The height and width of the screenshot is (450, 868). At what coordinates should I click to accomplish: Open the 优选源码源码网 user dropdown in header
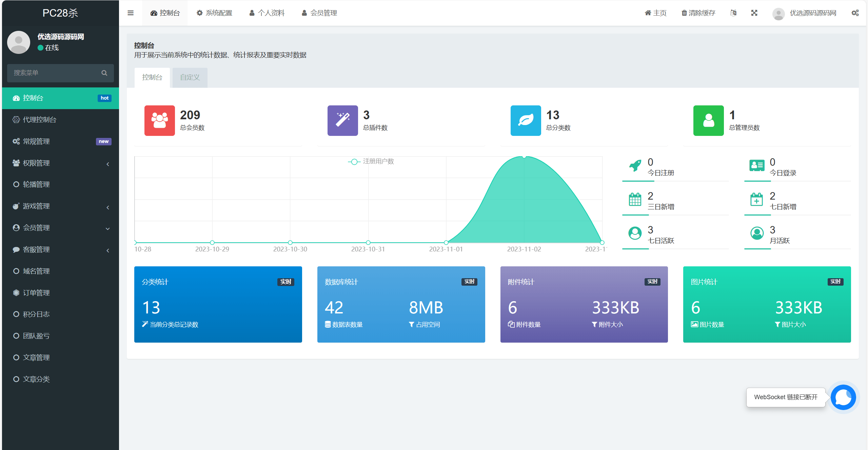pos(804,13)
